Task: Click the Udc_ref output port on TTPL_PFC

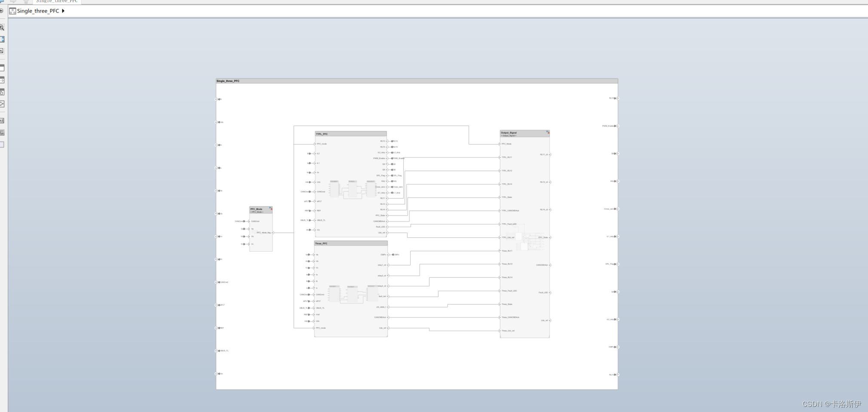Action: (386, 233)
